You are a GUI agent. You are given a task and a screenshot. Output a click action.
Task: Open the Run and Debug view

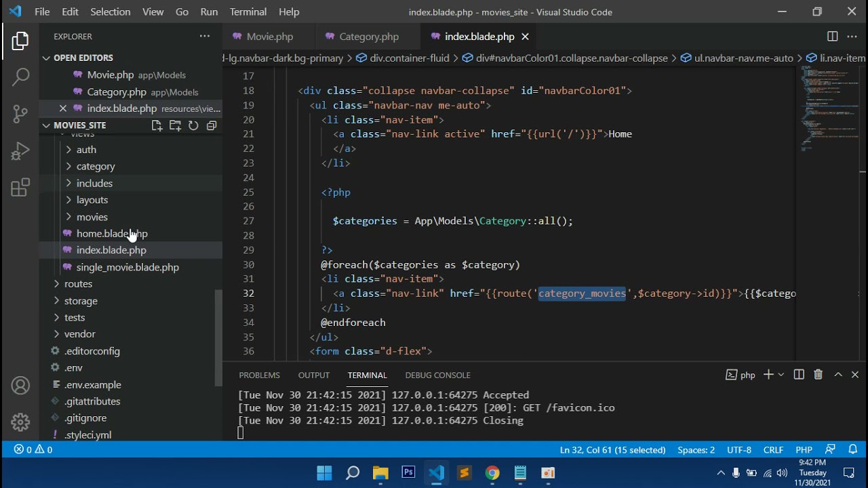[x=20, y=150]
